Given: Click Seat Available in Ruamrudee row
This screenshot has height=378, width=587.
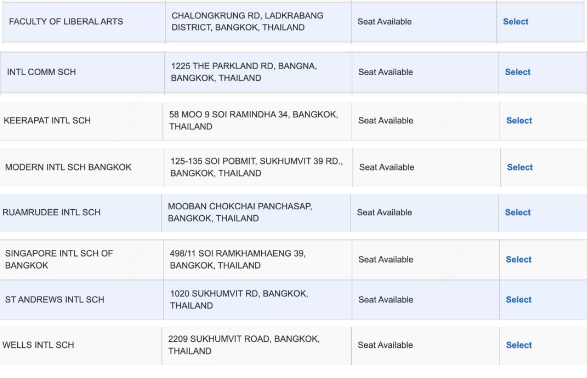Looking at the screenshot, I should 384,212.
